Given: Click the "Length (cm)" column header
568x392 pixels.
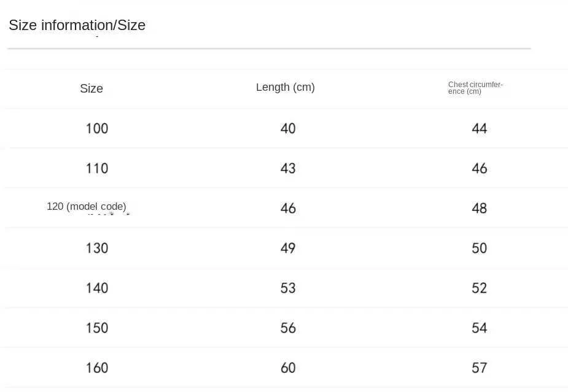Looking at the screenshot, I should (285, 87).
